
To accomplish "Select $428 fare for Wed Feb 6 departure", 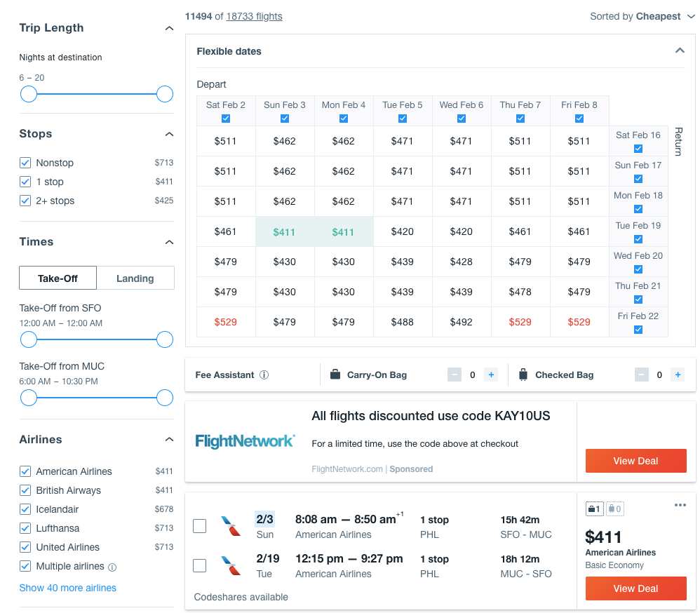I will [461, 262].
